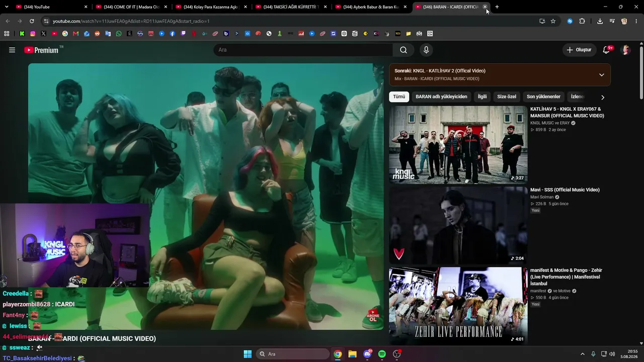This screenshot has width=644, height=362.
Task: Open Mavi - SSS video title link
Action: click(x=565, y=190)
